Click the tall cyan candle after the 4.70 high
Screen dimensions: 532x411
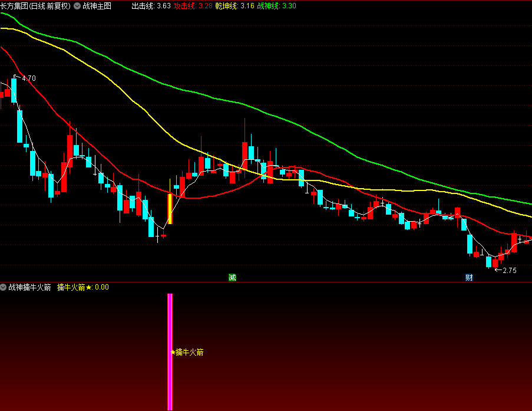[20, 126]
